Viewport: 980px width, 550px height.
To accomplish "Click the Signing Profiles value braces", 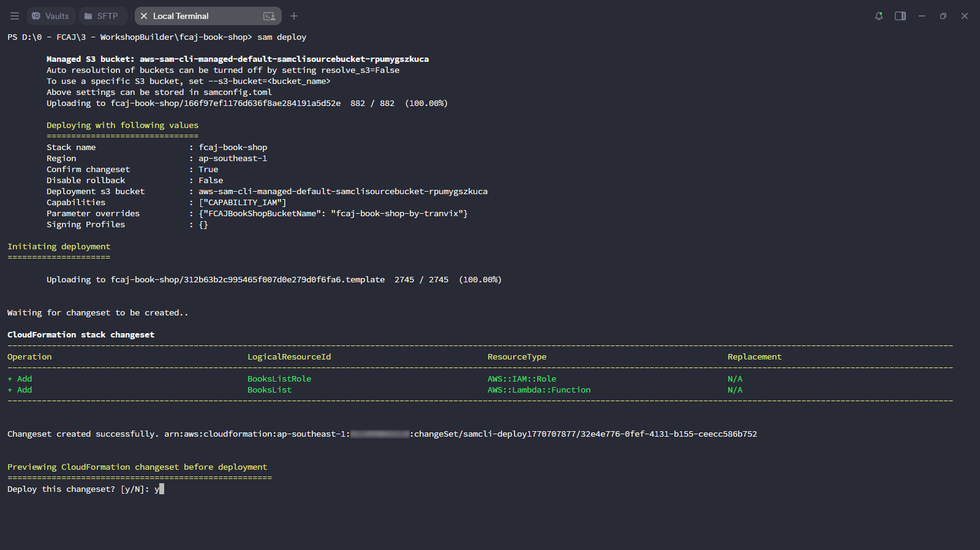I will point(203,225).
